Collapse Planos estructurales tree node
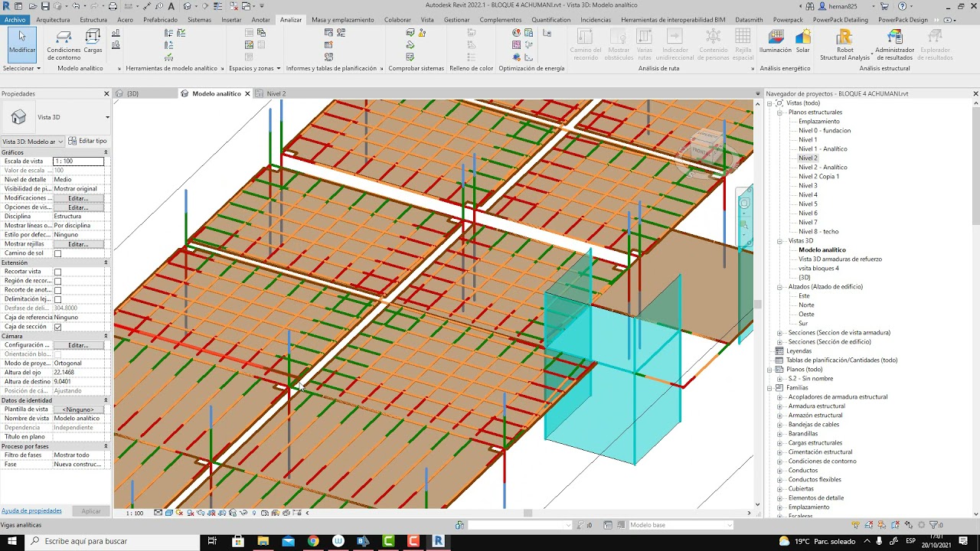The width and height of the screenshot is (980, 551). click(x=780, y=112)
